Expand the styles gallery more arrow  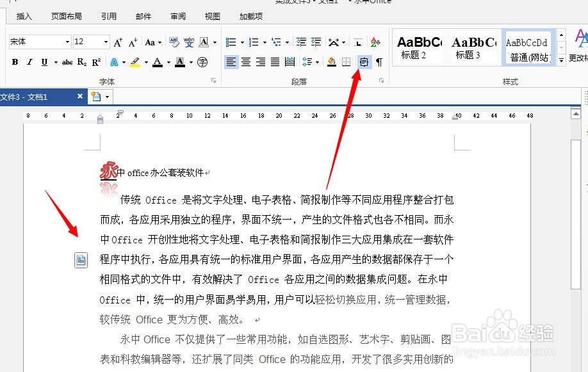(561, 60)
